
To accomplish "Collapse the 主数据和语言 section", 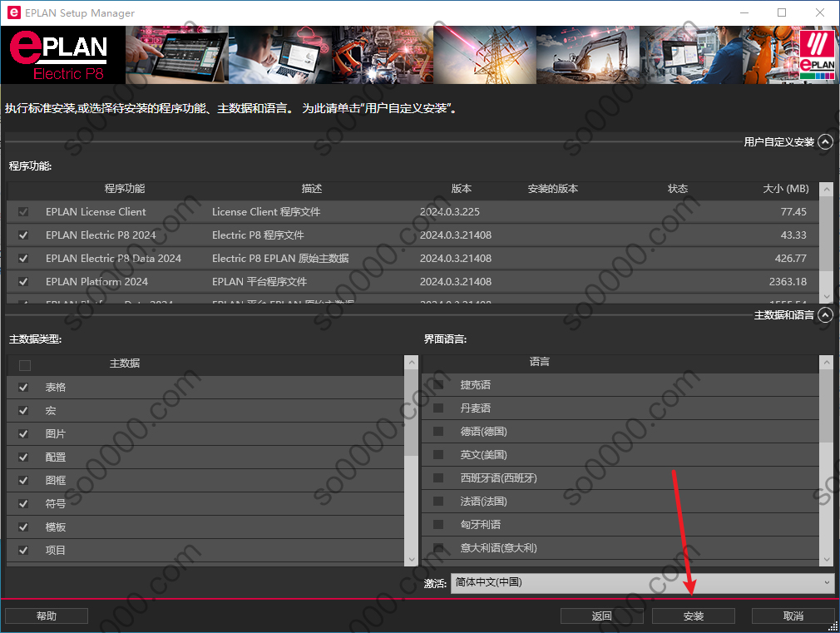I will point(826,314).
